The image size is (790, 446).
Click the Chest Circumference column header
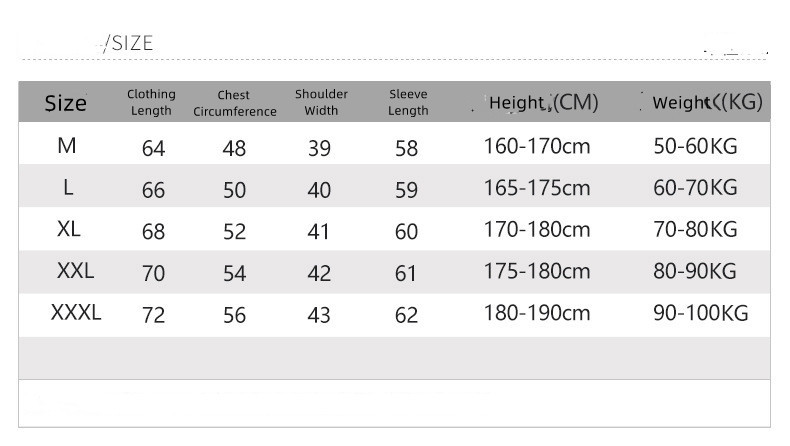click(x=234, y=103)
